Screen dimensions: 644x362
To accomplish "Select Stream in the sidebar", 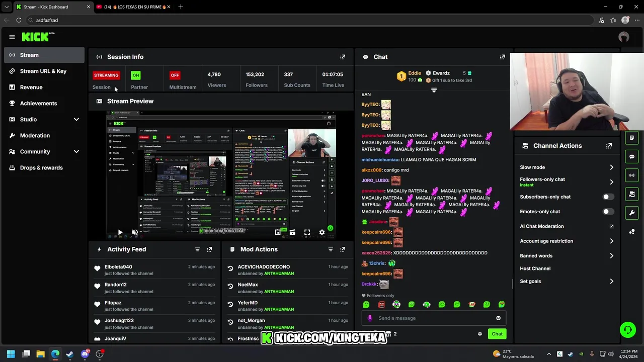I will coord(44,55).
